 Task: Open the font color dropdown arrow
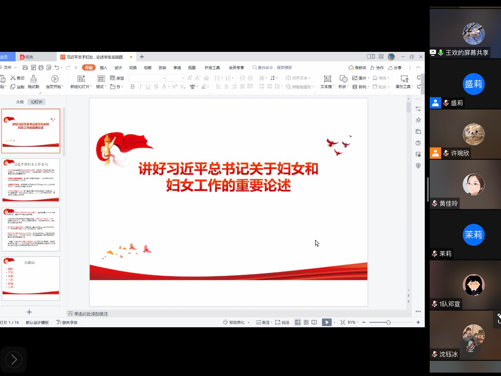pos(168,87)
